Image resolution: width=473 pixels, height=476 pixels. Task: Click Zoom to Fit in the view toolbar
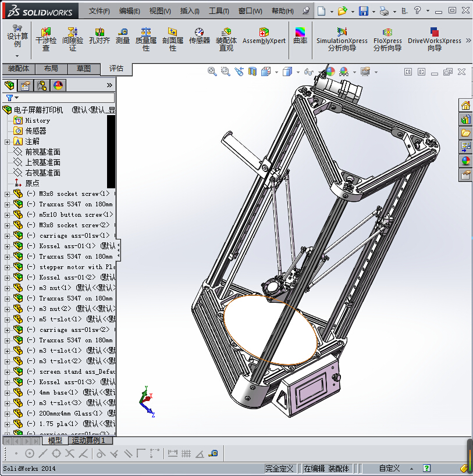coord(212,71)
